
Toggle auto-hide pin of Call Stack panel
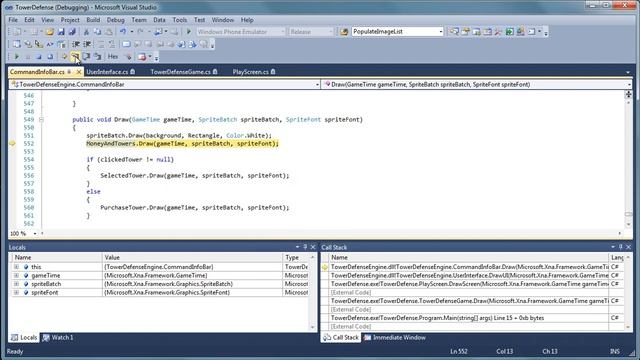point(621,247)
